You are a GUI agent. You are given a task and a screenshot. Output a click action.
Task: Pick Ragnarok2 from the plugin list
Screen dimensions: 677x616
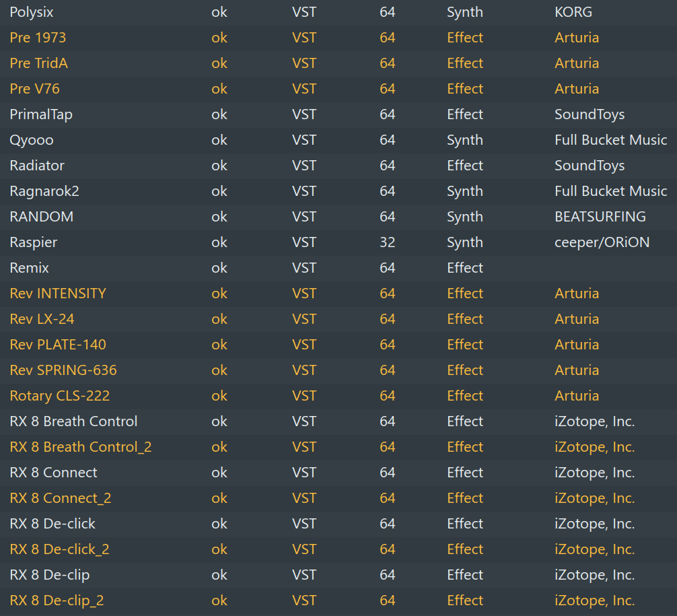[44, 191]
